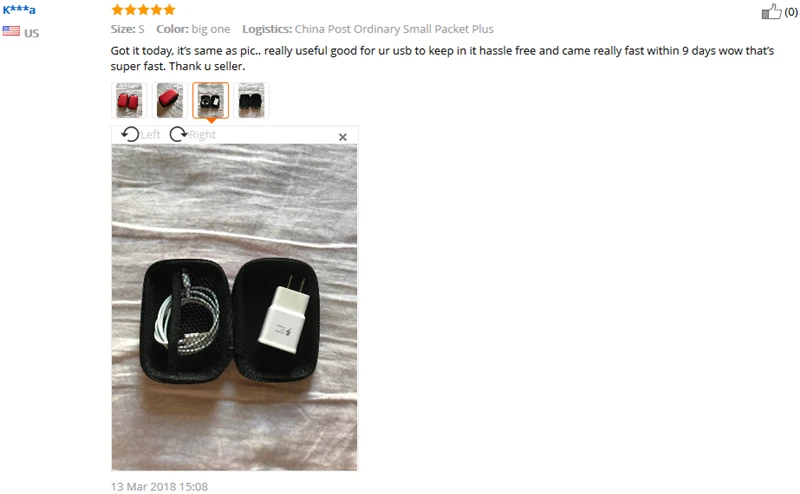This screenshot has width=800, height=494.
Task: Click the review text starting "Got it today"
Action: pyautogui.click(x=442, y=58)
